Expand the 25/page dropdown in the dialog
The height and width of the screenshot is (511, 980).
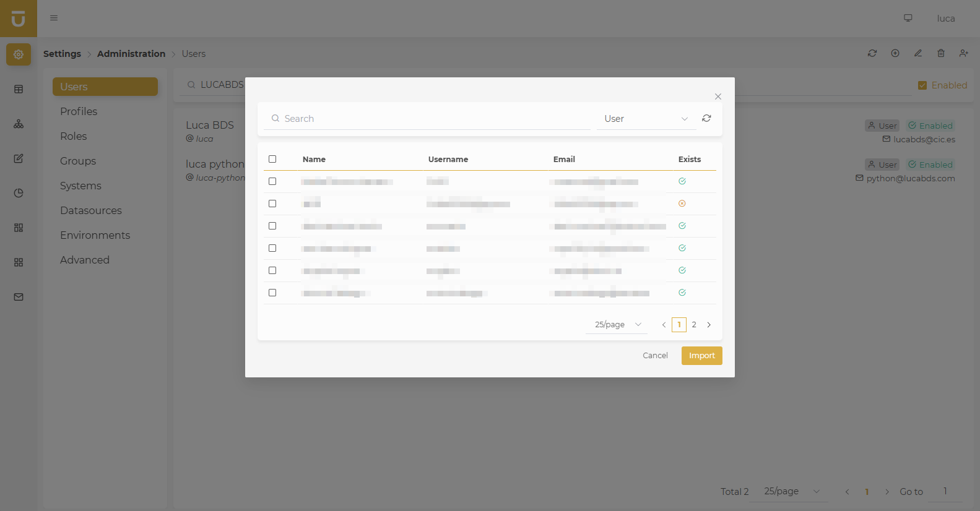[x=617, y=325]
